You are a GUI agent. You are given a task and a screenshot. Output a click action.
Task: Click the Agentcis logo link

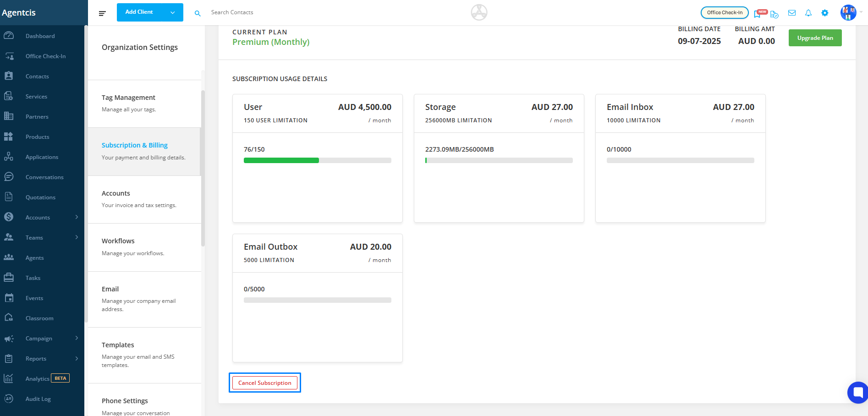point(19,13)
